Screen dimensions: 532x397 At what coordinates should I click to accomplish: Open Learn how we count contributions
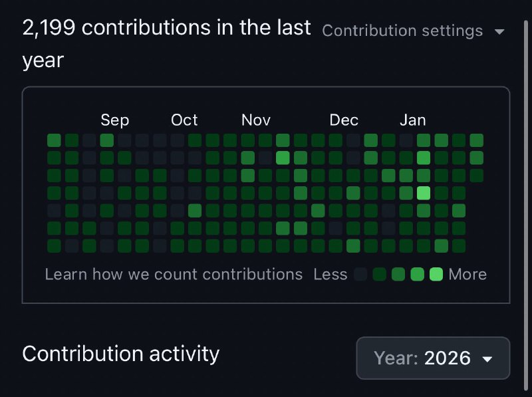pos(172,274)
